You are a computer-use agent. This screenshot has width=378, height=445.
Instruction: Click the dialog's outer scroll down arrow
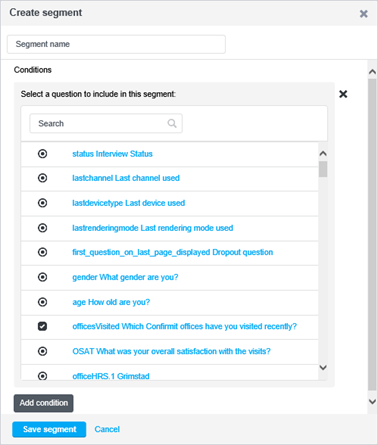(372, 401)
